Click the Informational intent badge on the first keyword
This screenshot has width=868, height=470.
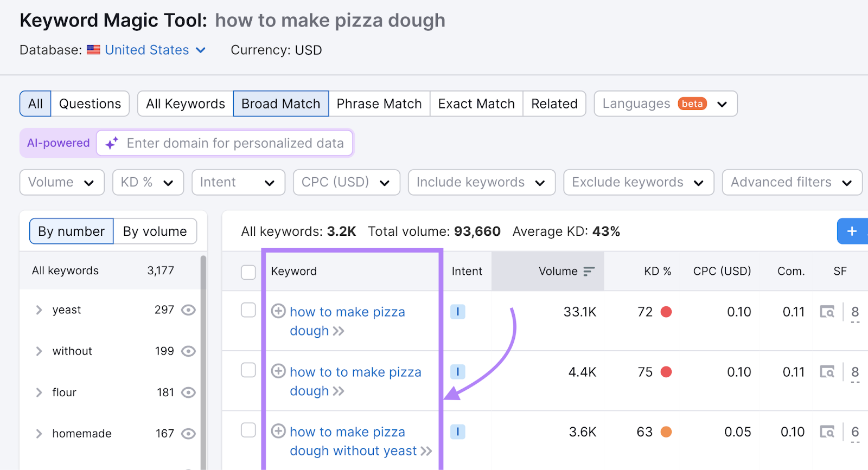pos(458,312)
